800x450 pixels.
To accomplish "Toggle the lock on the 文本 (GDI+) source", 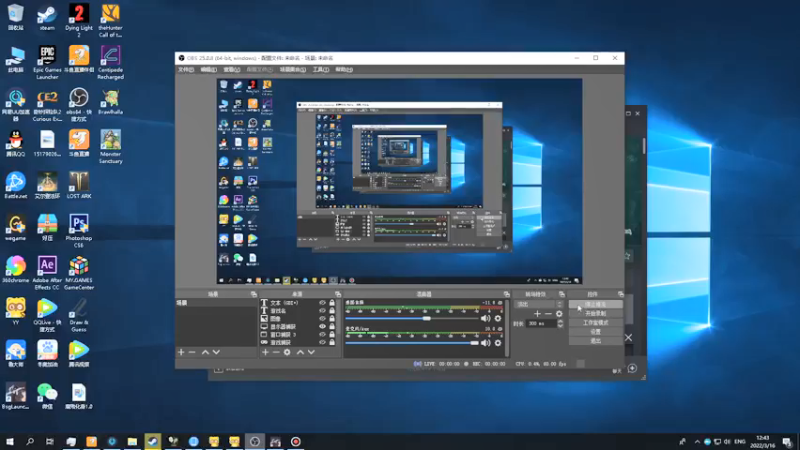I will point(332,303).
